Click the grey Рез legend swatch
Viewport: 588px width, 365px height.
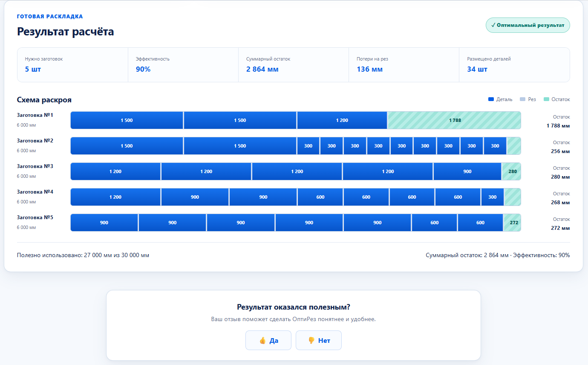coord(522,99)
